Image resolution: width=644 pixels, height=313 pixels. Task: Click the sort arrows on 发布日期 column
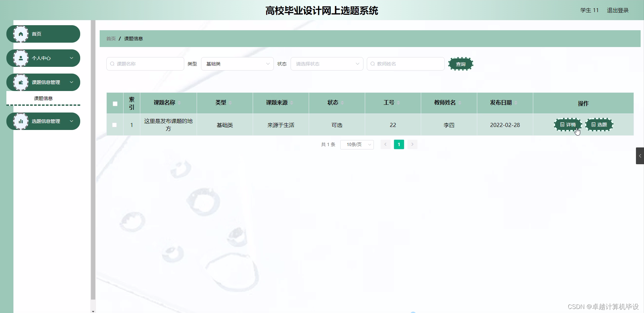coord(516,103)
